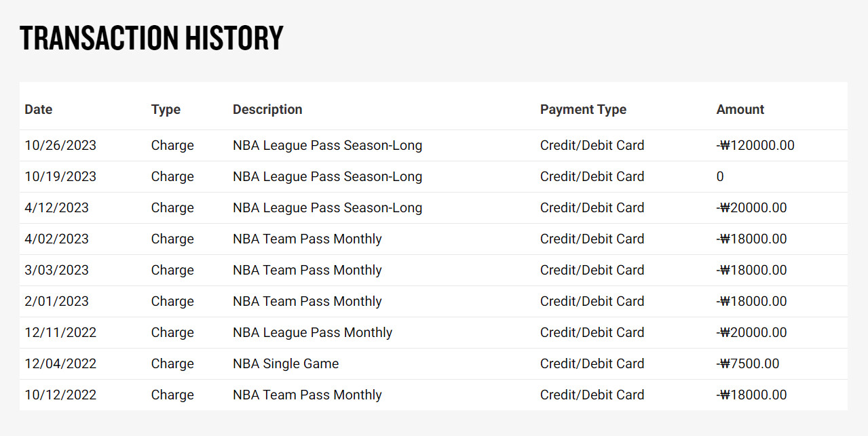Click the Date column header

point(39,109)
